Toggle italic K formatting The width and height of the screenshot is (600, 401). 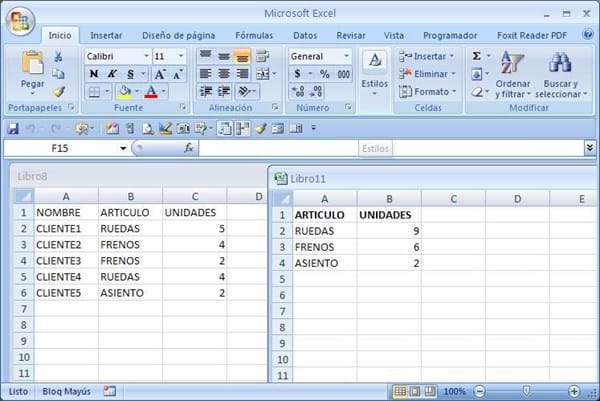pyautogui.click(x=112, y=74)
